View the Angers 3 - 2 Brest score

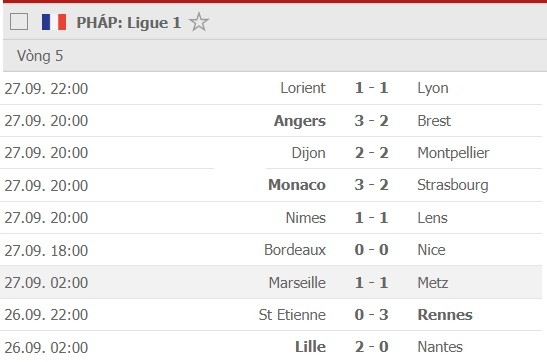(372, 121)
